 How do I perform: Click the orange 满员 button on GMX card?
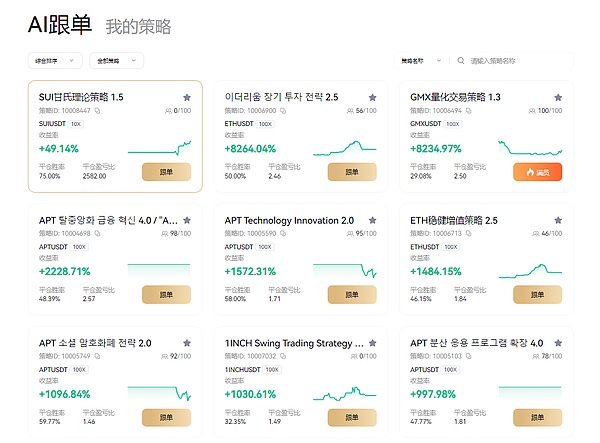[538, 172]
